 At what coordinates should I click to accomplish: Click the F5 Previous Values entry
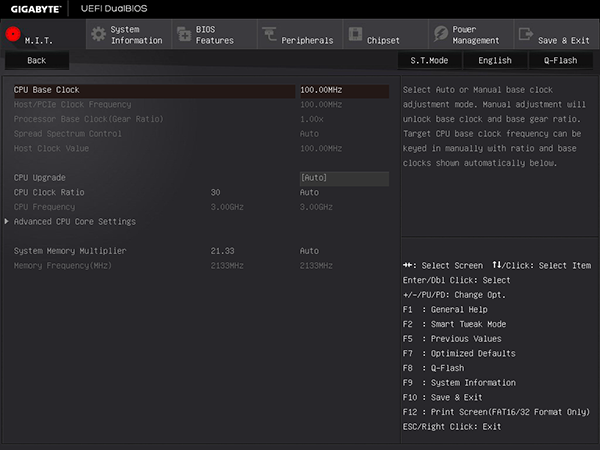click(x=452, y=339)
